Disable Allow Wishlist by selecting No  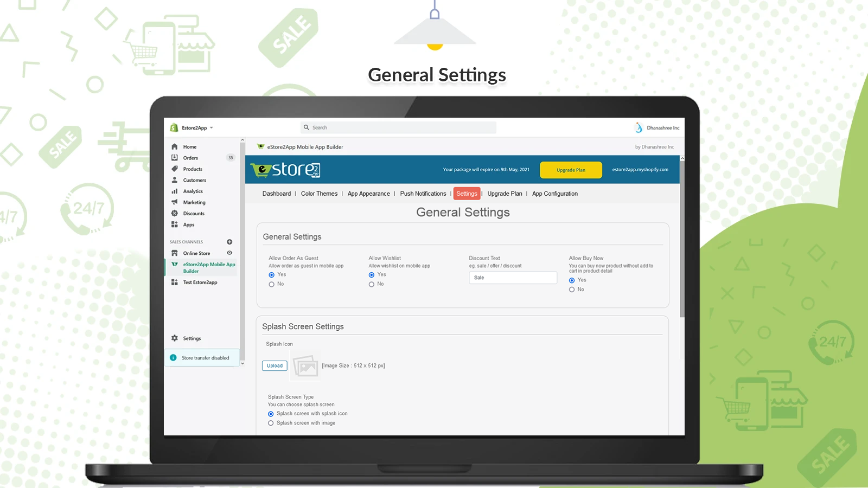(x=371, y=284)
